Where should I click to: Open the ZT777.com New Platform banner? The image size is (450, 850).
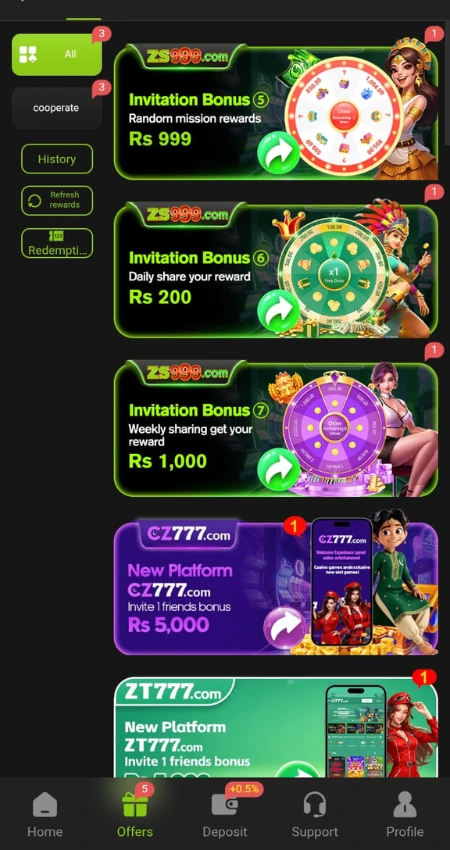[275, 727]
